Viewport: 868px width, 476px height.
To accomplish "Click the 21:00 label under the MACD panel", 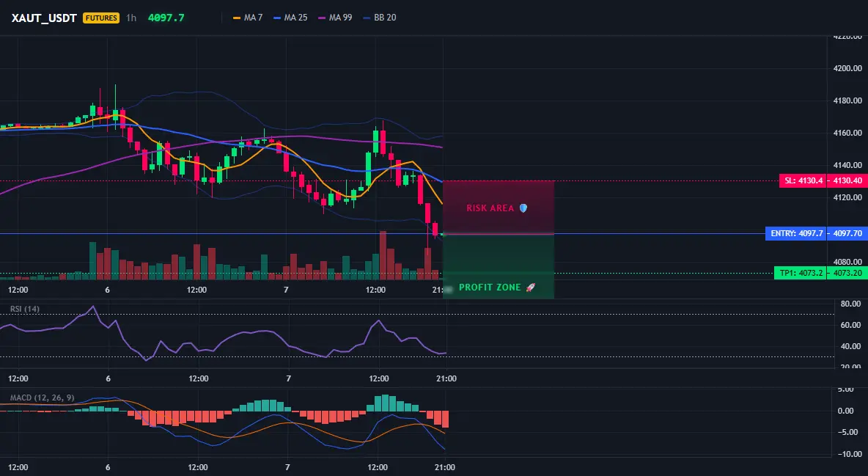I will [x=445, y=467].
